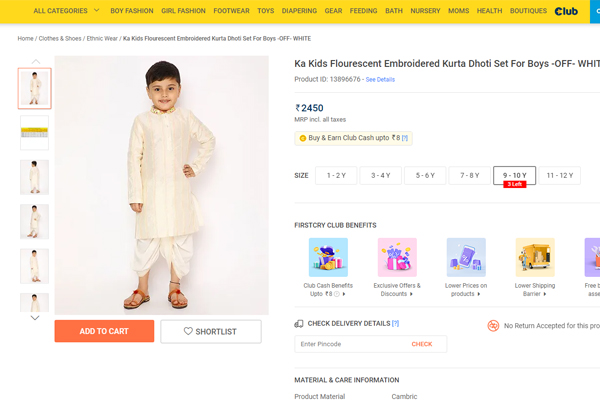Click the Exclusive Offers & Discounts icon
The height and width of the screenshot is (400, 600).
click(x=397, y=257)
